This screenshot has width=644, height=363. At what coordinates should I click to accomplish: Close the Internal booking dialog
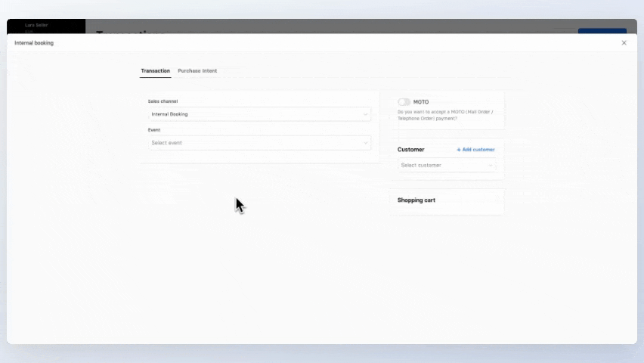pos(624,43)
